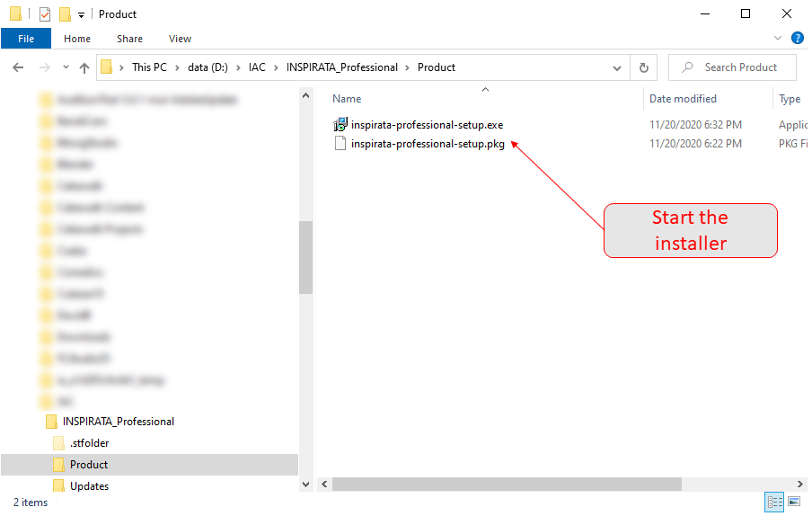
Task: Sort files by the Name column
Action: pyautogui.click(x=347, y=98)
